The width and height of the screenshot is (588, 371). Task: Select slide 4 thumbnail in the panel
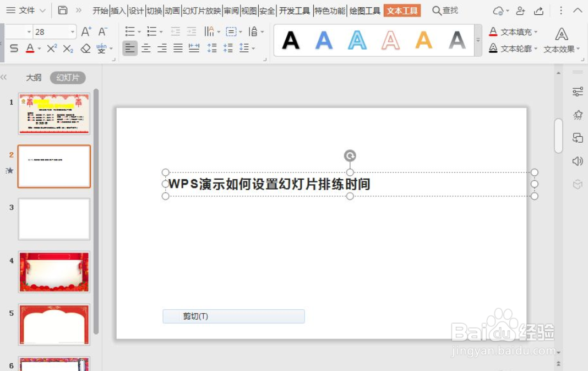pos(53,271)
